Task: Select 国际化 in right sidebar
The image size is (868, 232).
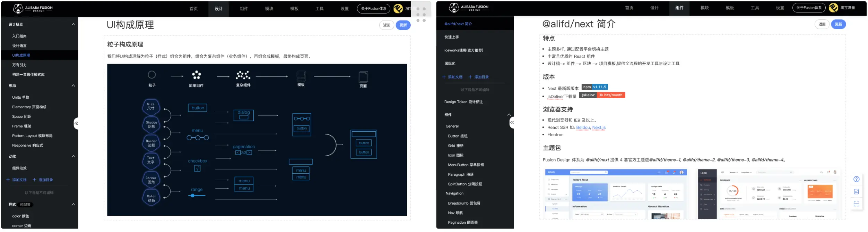Action: tap(450, 64)
